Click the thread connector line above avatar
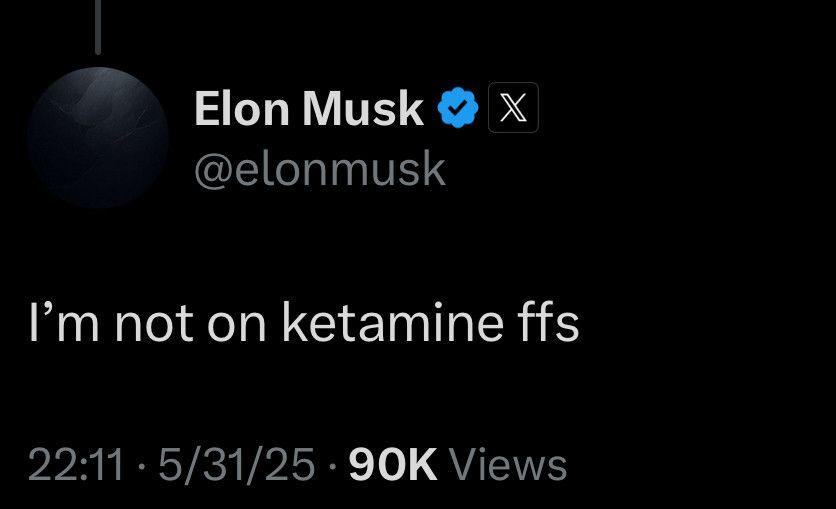The height and width of the screenshot is (509, 836). coord(98,27)
